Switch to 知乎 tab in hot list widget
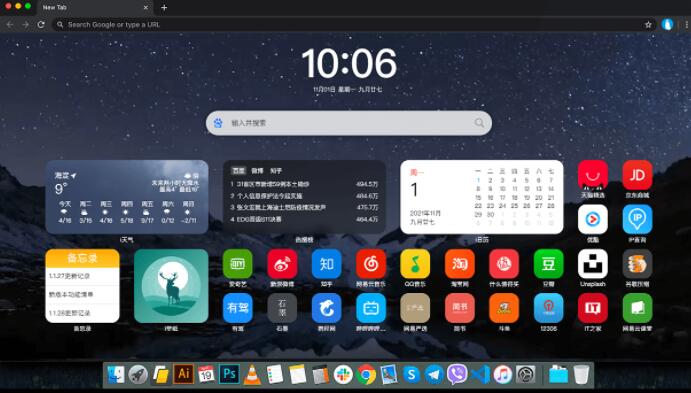The width and height of the screenshot is (691, 393). (x=276, y=171)
